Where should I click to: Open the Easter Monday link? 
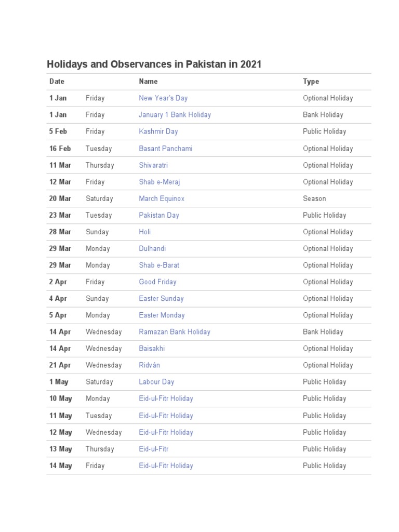point(162,315)
